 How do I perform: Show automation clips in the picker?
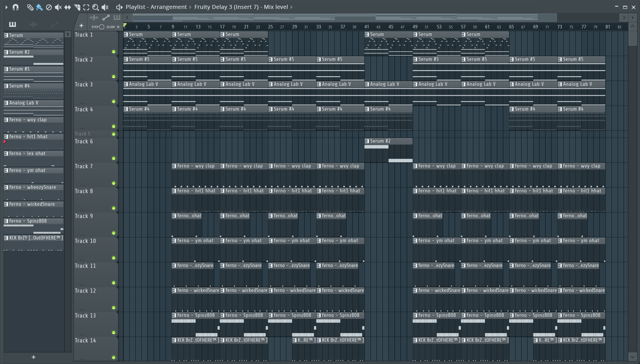[x=54, y=24]
